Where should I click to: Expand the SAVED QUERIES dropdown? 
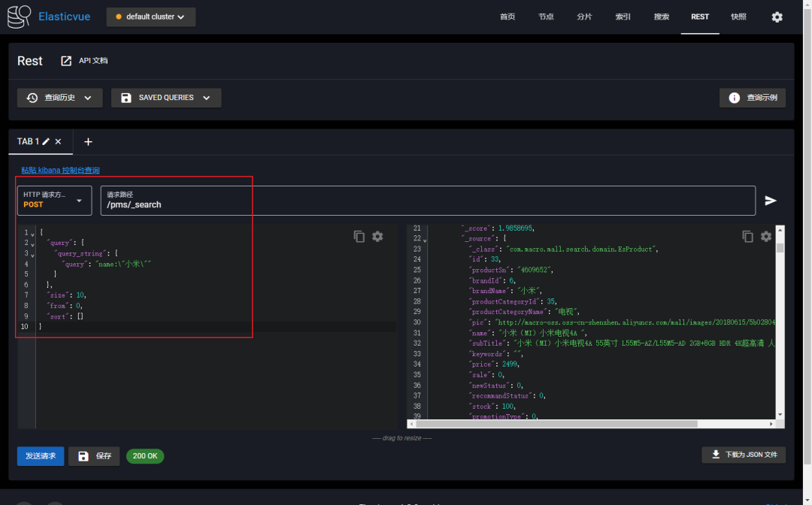[x=166, y=97]
